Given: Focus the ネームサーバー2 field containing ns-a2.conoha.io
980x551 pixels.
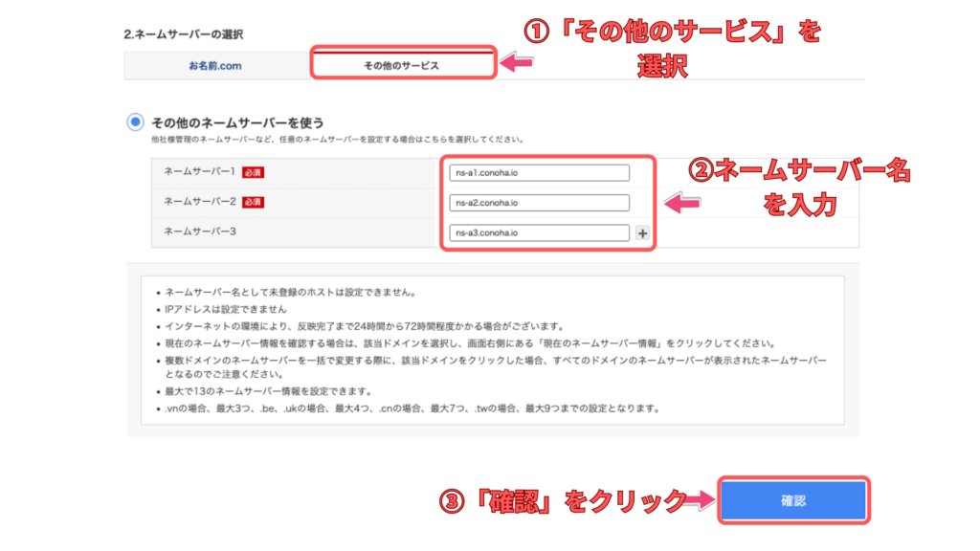Looking at the screenshot, I should (x=540, y=203).
